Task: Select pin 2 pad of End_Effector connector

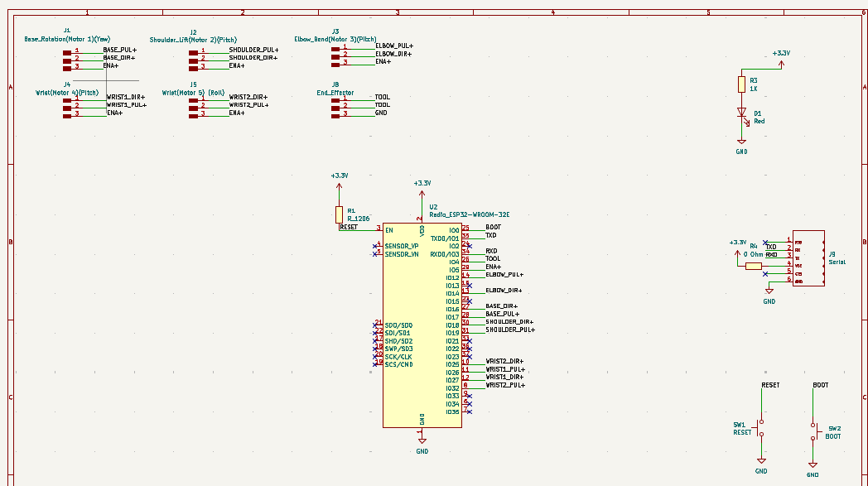Action: (335, 108)
